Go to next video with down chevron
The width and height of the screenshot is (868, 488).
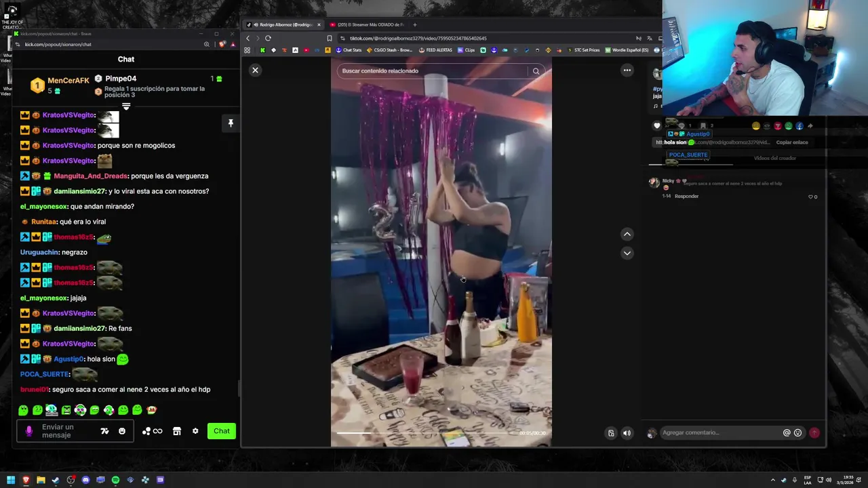pos(627,253)
